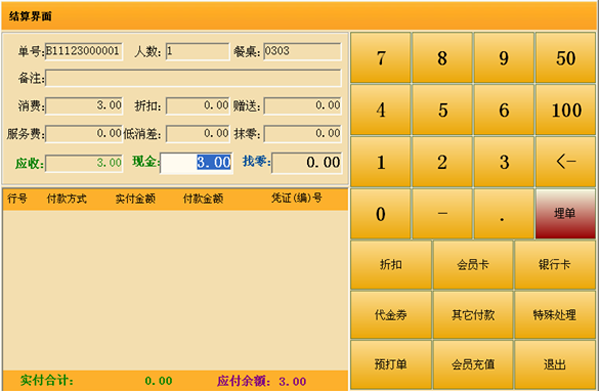Image resolution: width=600 pixels, height=391 pixels.
Task: Open 其它付款 other payment methods
Action: click(473, 315)
